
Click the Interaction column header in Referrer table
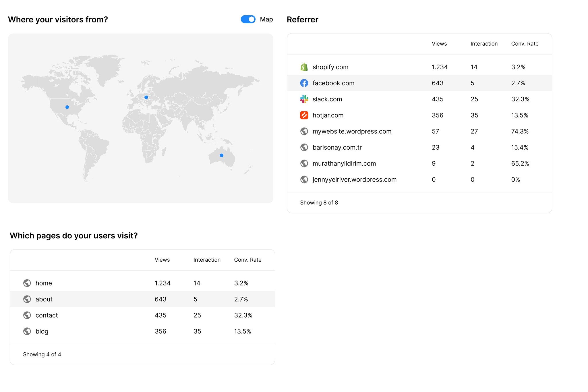[484, 44]
